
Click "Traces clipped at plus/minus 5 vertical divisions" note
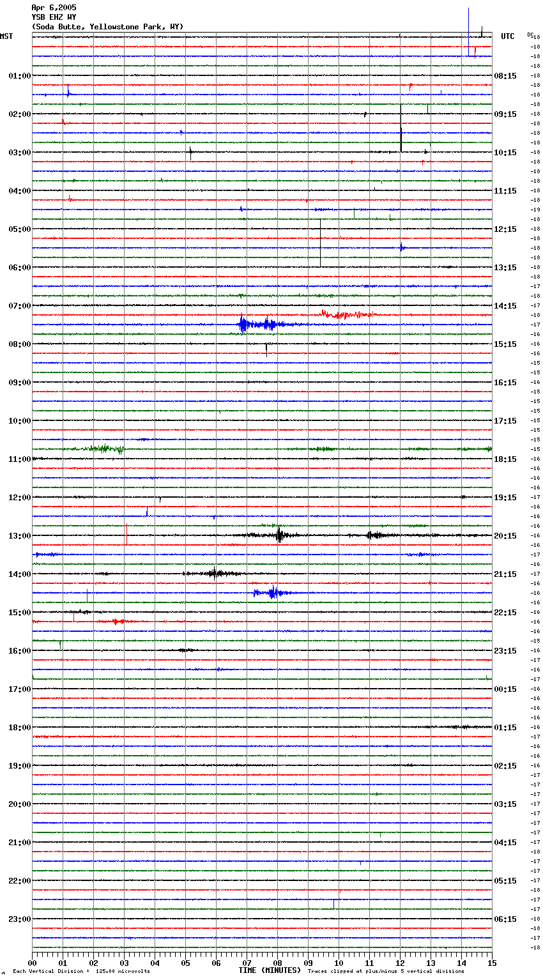point(386,971)
